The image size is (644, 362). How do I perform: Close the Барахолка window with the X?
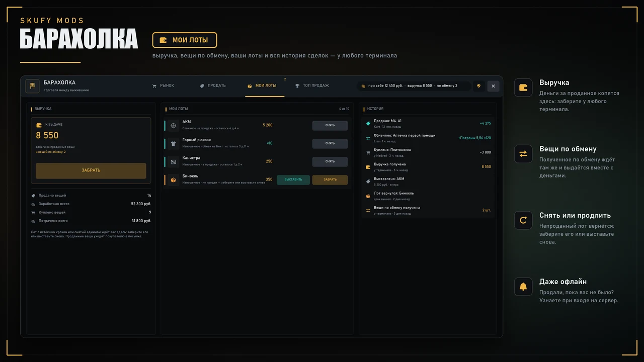[x=493, y=86]
